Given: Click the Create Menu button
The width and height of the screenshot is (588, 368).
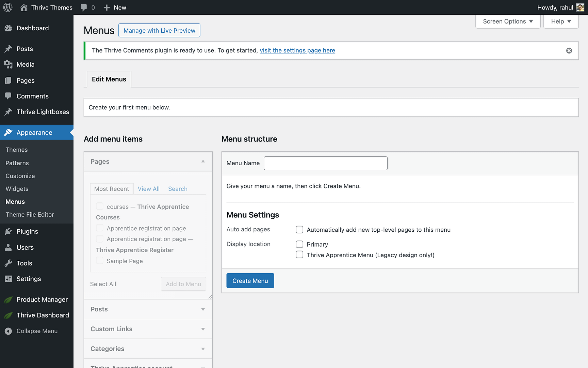Looking at the screenshot, I should click(250, 280).
